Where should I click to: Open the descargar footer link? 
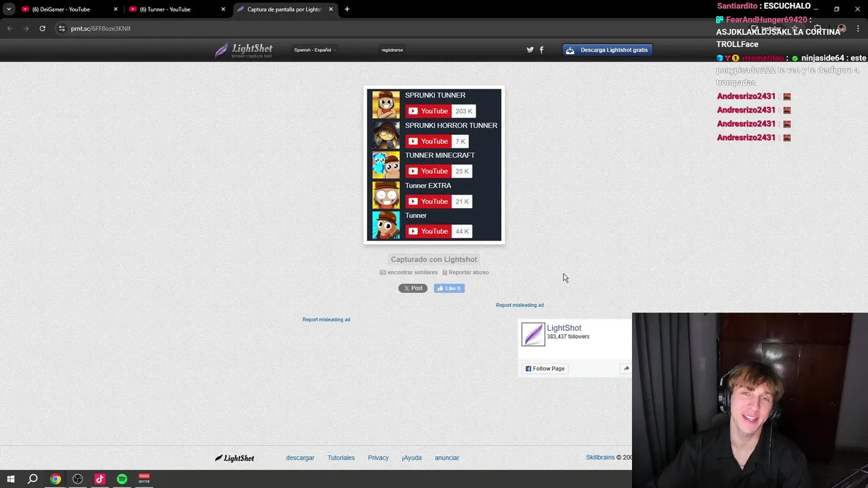click(300, 458)
